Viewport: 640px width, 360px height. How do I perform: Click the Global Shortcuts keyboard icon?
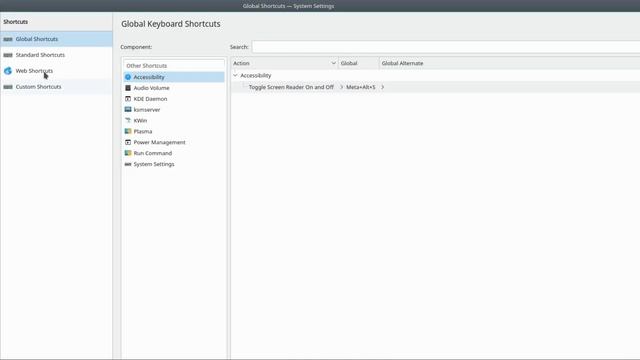click(x=8, y=39)
